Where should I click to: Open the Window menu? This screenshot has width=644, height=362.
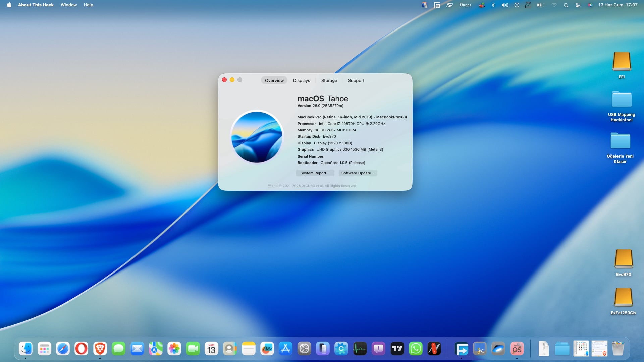[69, 5]
